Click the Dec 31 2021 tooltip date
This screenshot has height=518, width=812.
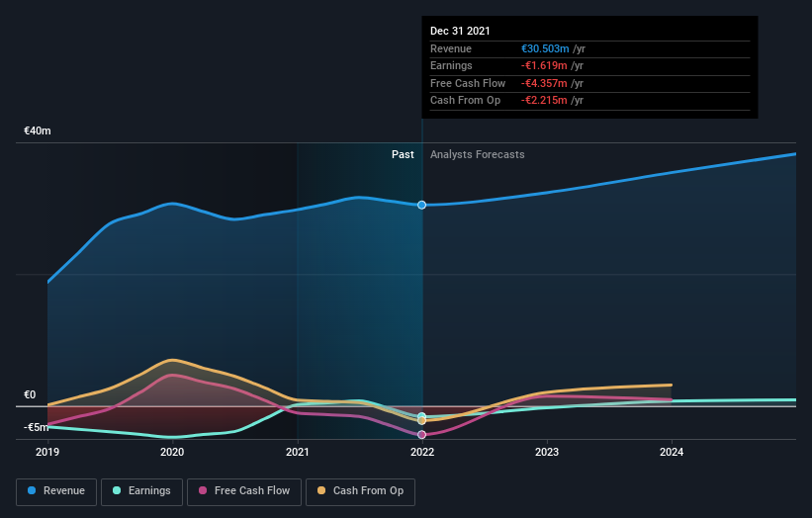[x=460, y=31]
